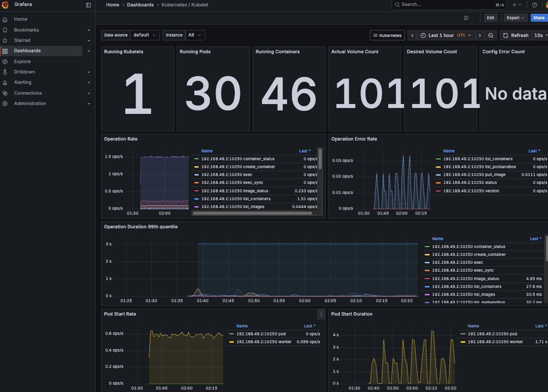
Task: Open the 10s refresh interval dropdown
Action: click(540, 36)
